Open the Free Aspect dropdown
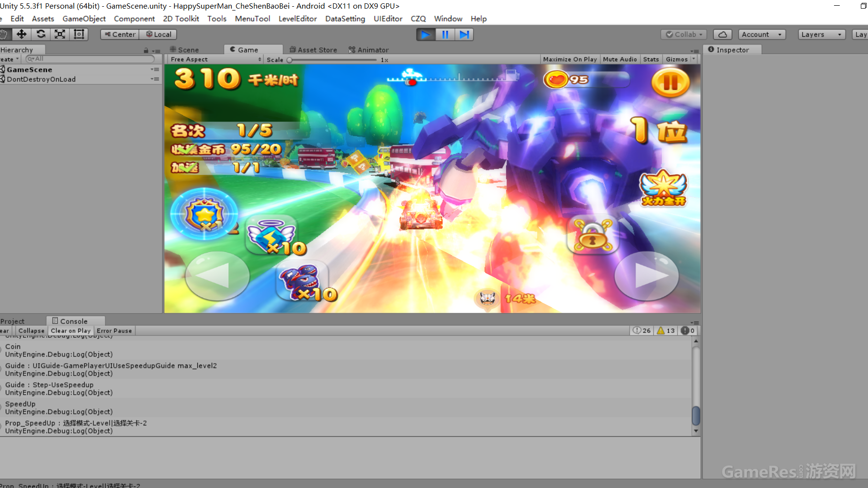Image resolution: width=868 pixels, height=488 pixels. 215,59
